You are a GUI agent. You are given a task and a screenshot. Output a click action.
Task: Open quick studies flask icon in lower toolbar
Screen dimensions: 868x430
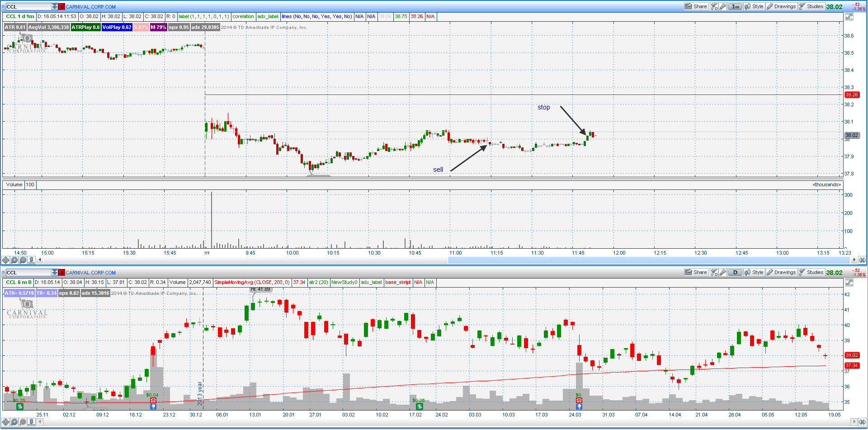(x=714, y=272)
